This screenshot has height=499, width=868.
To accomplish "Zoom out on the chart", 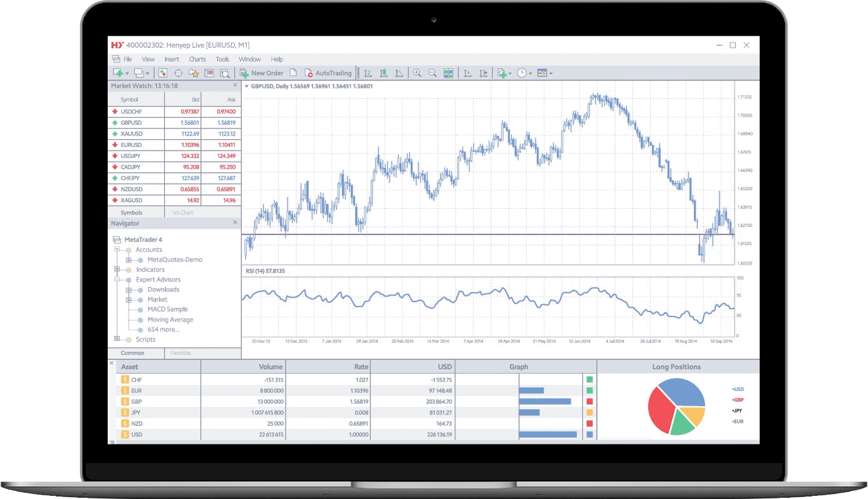I will coord(433,72).
